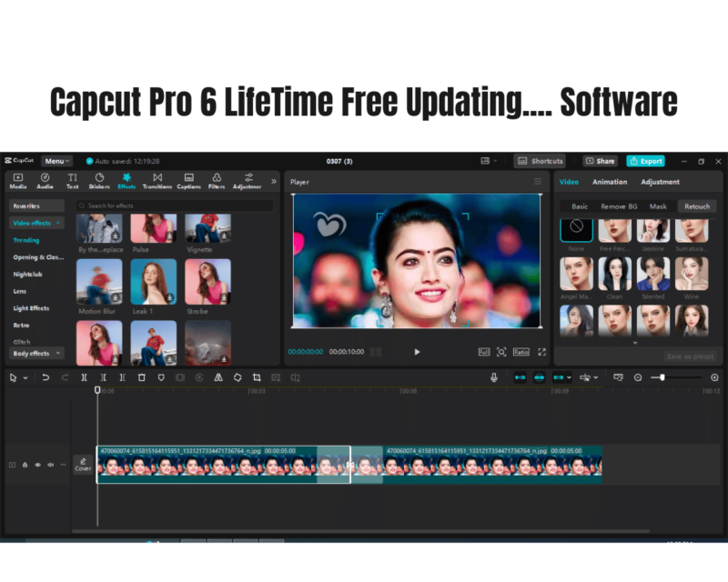Open the Media panel

(x=18, y=181)
